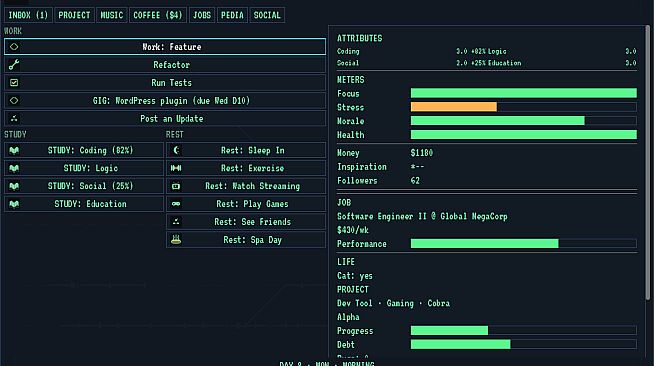Viewport: 654px width, 366px height.
Task: Click the friends icon beside Rest: See Friends
Action: (176, 222)
